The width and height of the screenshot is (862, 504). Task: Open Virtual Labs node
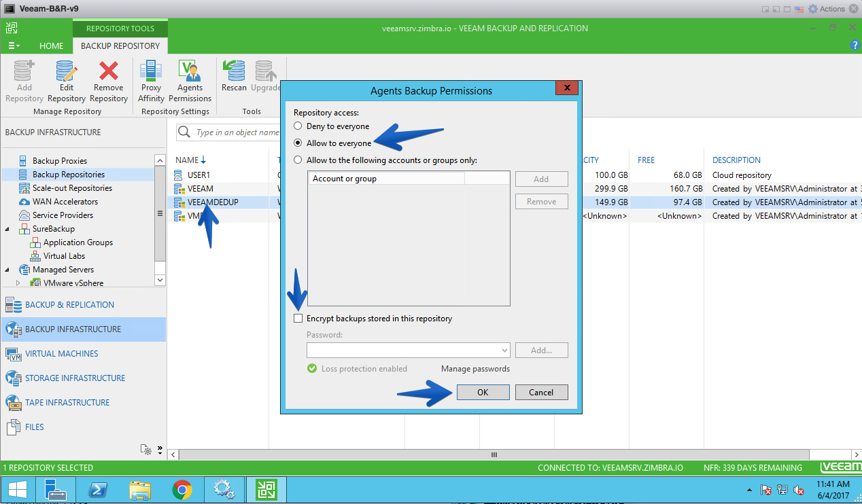point(64,256)
